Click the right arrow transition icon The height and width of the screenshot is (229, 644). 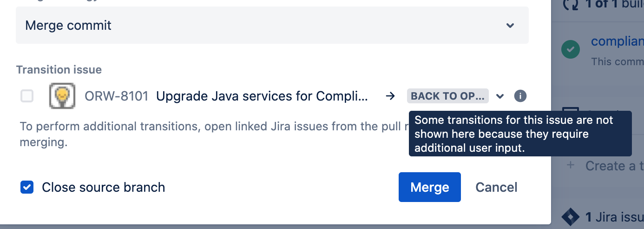[x=390, y=96]
